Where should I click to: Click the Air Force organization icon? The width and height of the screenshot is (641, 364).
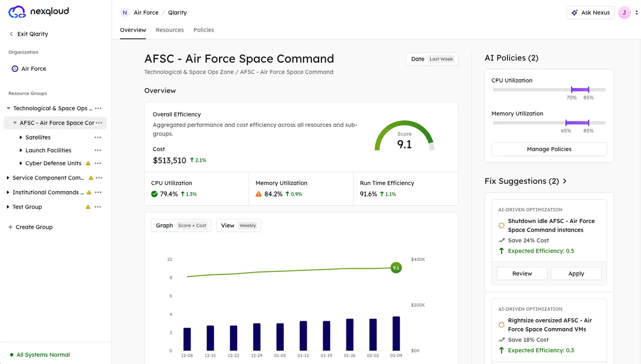click(15, 69)
